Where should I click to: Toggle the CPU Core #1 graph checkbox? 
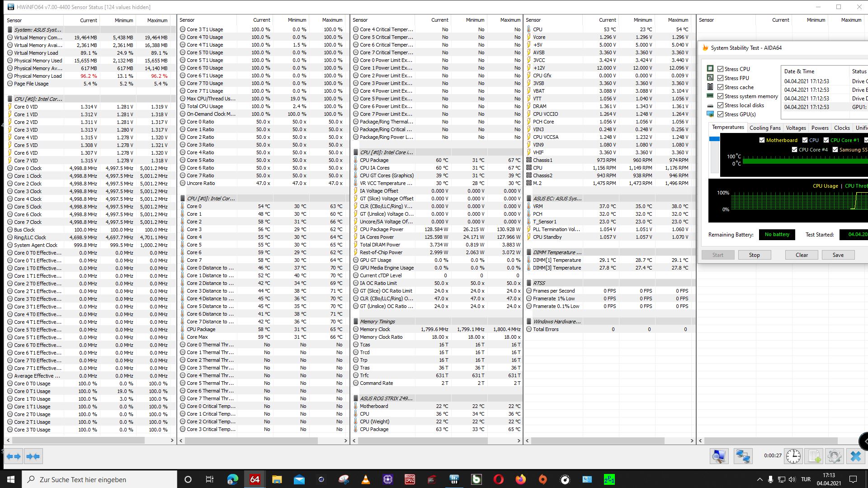point(826,140)
